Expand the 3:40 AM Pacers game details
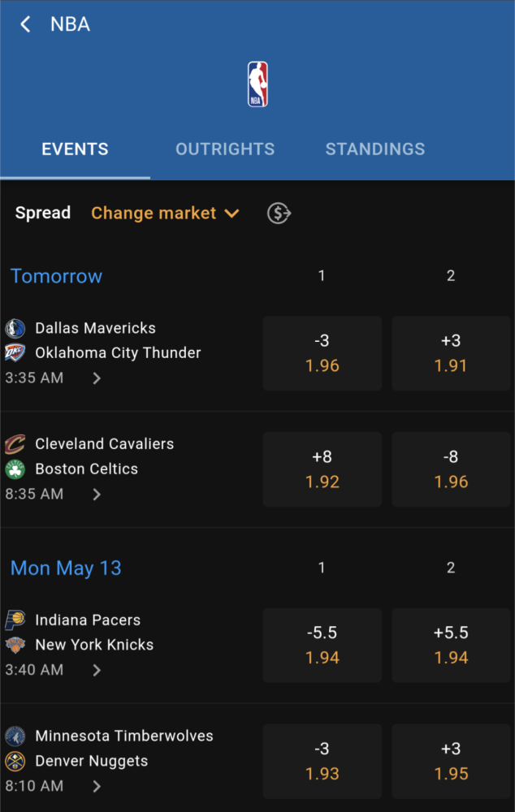The height and width of the screenshot is (812, 515). (x=97, y=670)
